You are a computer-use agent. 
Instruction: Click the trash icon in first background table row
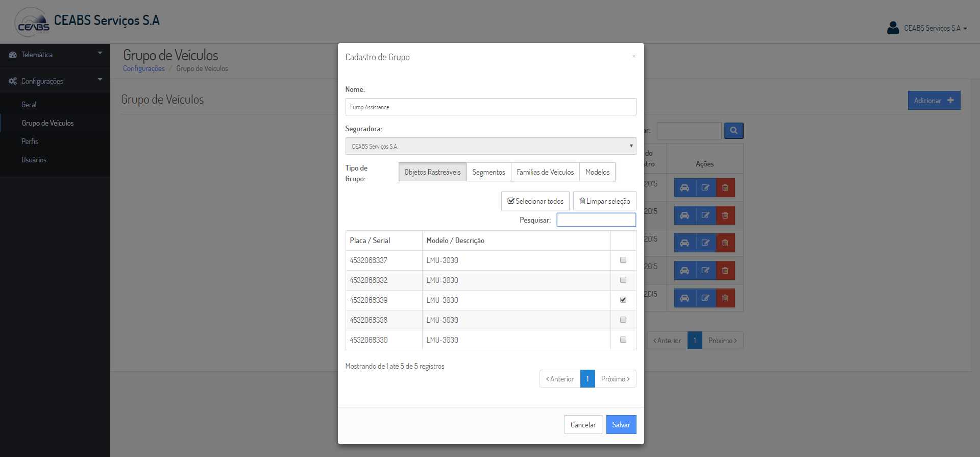point(725,188)
